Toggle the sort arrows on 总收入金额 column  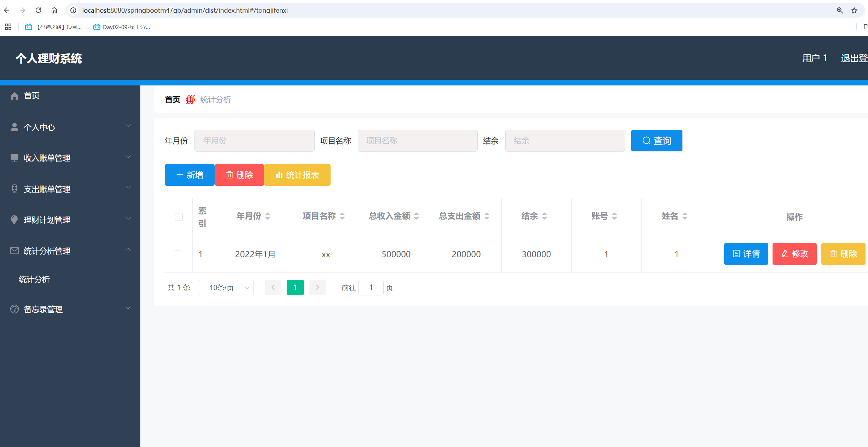pos(416,216)
